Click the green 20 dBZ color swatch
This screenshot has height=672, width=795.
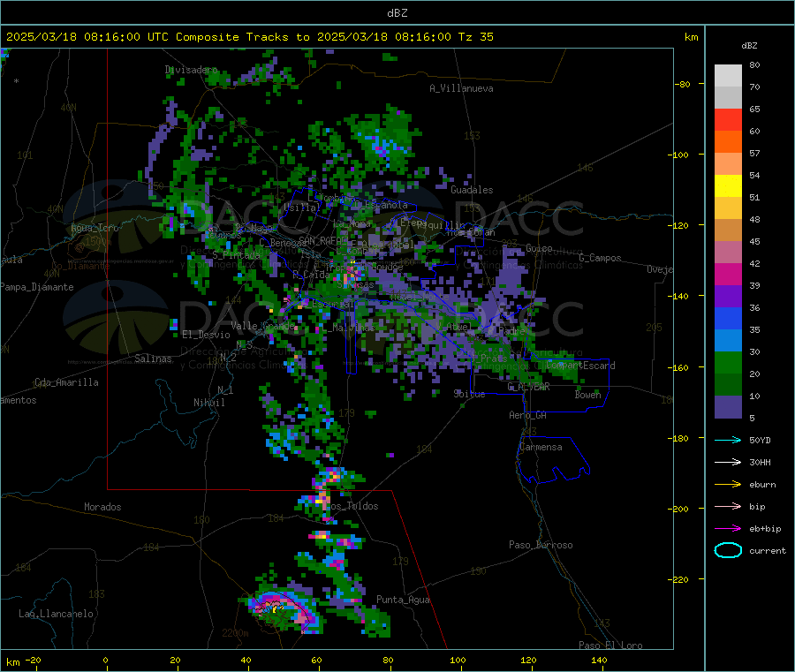(728, 362)
